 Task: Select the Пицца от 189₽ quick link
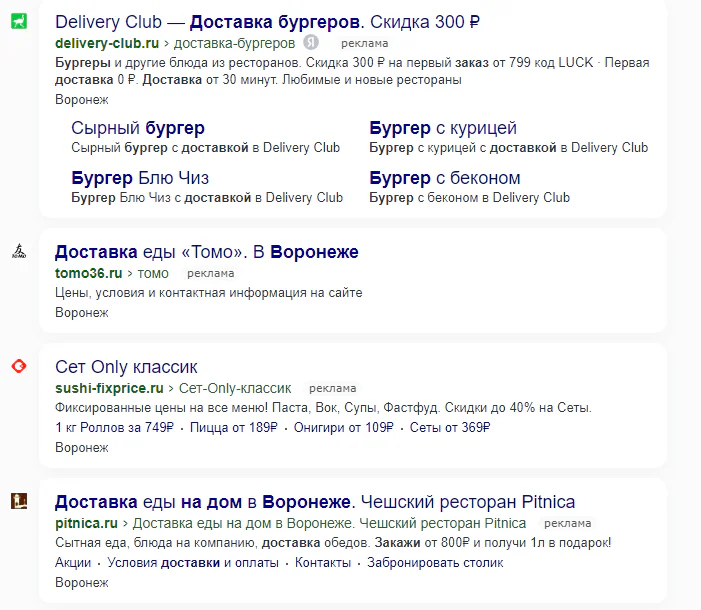(234, 428)
